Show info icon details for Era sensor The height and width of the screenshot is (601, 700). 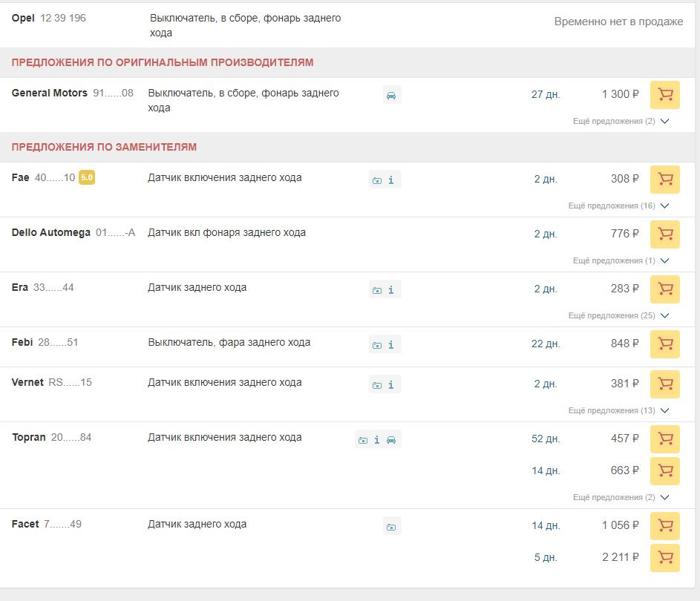coord(391,289)
